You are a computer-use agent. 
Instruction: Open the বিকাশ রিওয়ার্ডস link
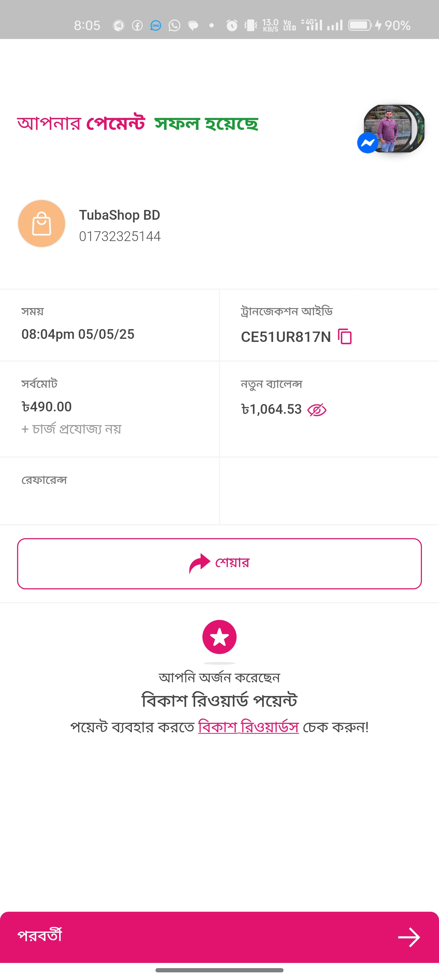click(248, 727)
